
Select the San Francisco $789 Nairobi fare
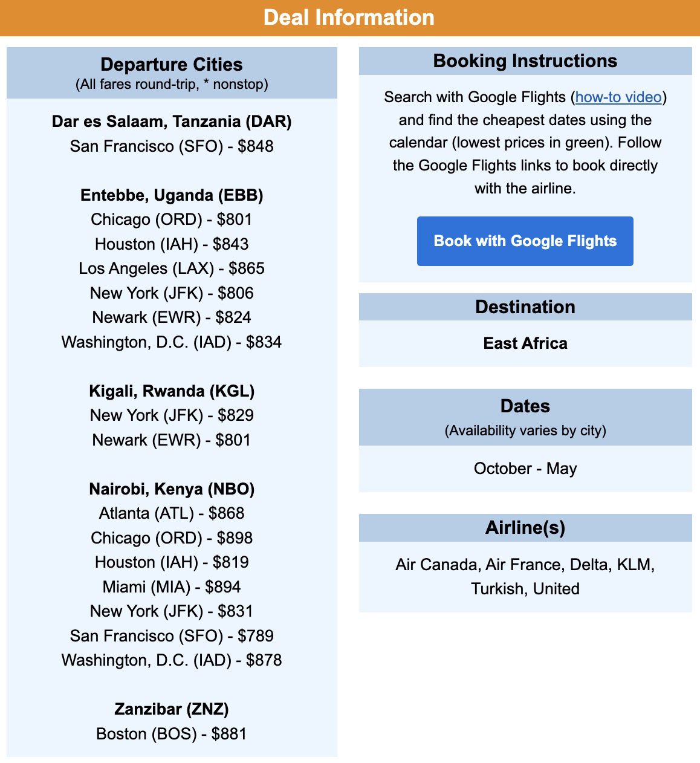(x=172, y=635)
